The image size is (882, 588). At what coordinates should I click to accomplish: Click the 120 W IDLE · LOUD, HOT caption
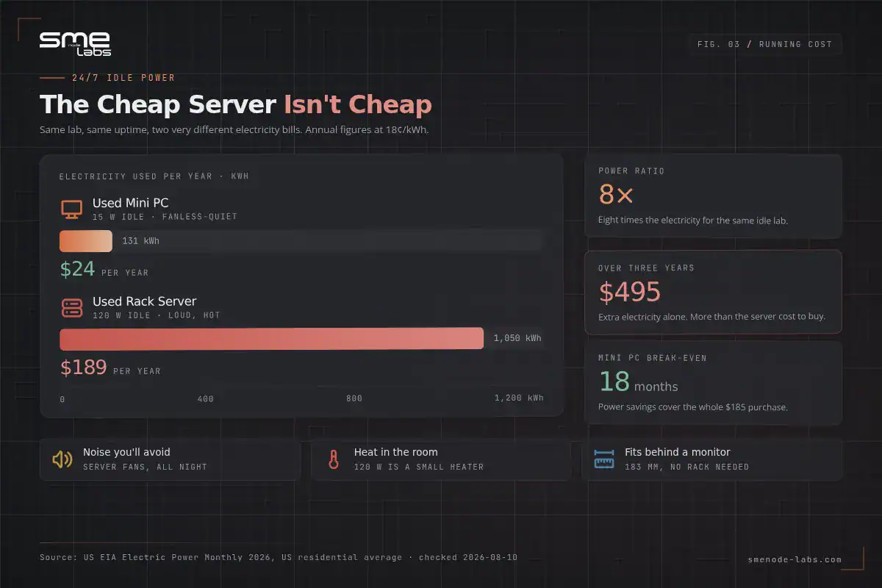tap(156, 315)
